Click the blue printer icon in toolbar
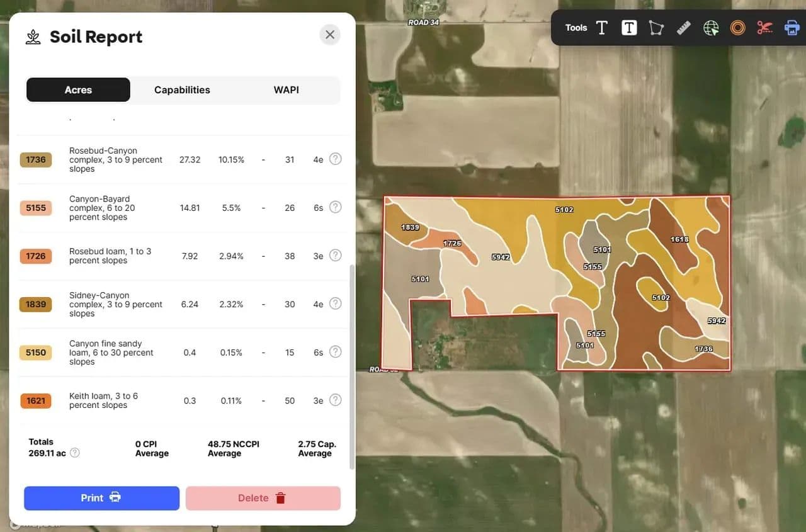 coord(792,28)
